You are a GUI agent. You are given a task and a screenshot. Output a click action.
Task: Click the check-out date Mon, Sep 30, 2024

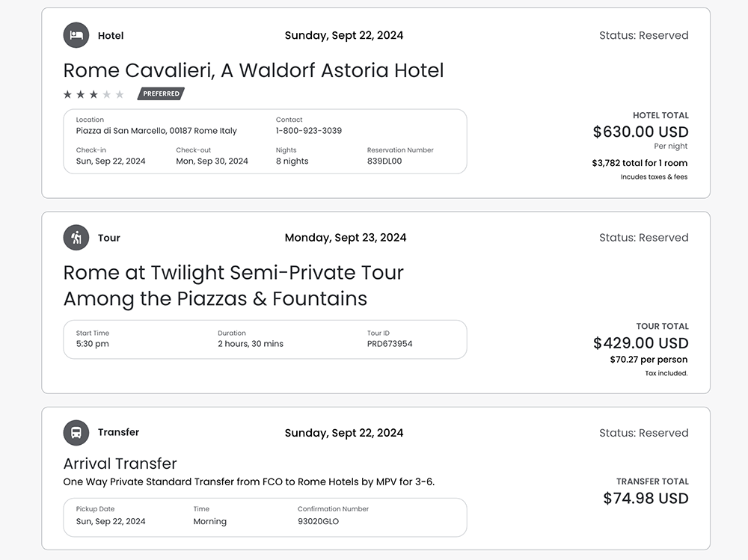point(212,161)
